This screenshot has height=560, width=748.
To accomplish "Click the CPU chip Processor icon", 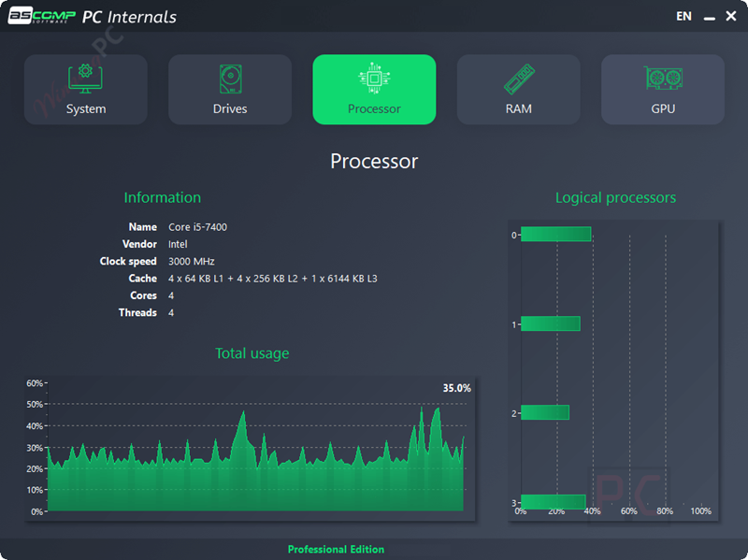I will 375,79.
